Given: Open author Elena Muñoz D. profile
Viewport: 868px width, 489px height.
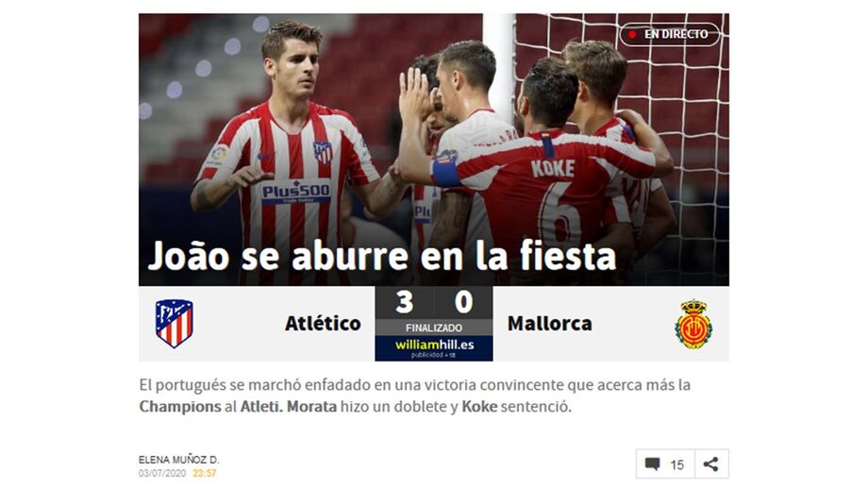Looking at the screenshot, I should [x=179, y=460].
